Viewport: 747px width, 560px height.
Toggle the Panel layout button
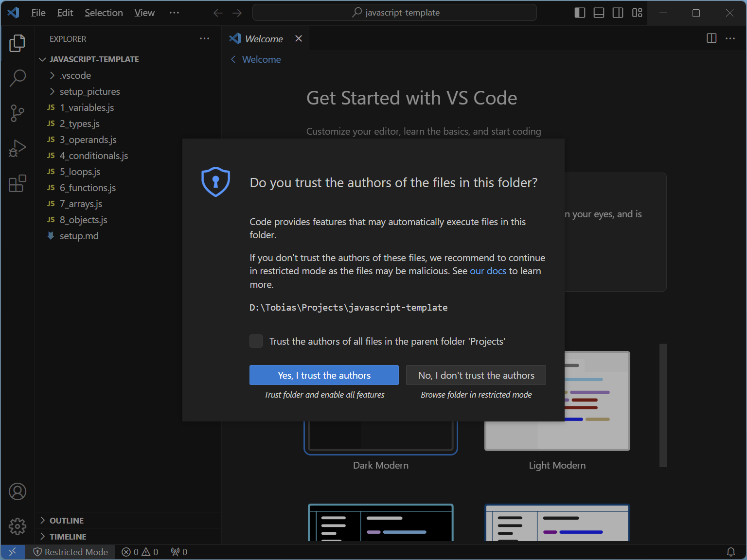coord(599,13)
